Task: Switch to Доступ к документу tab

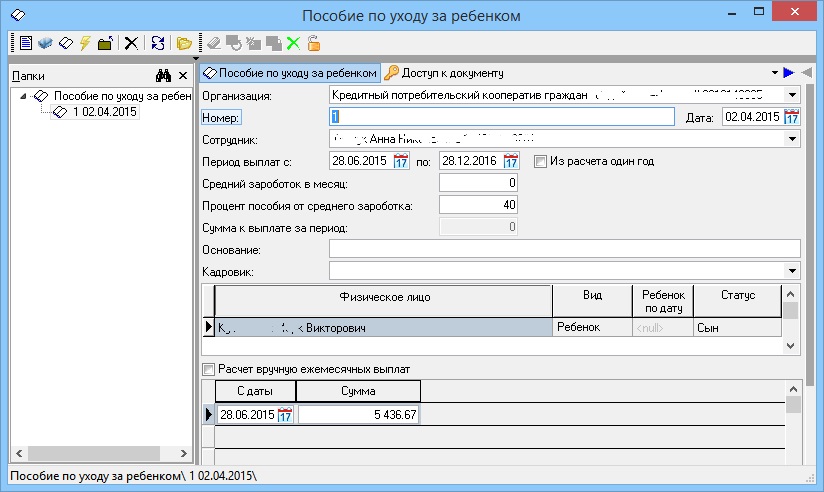Action: click(444, 73)
